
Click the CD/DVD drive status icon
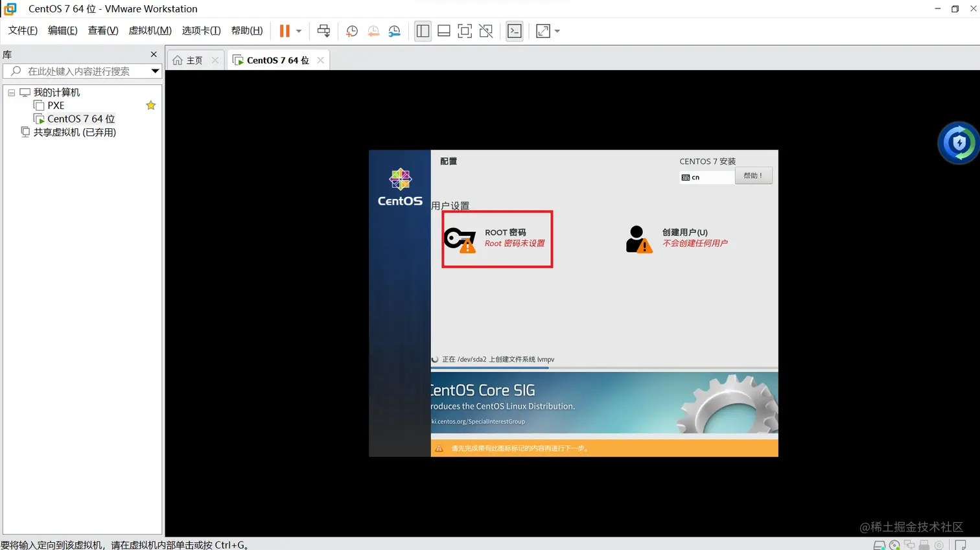point(894,545)
